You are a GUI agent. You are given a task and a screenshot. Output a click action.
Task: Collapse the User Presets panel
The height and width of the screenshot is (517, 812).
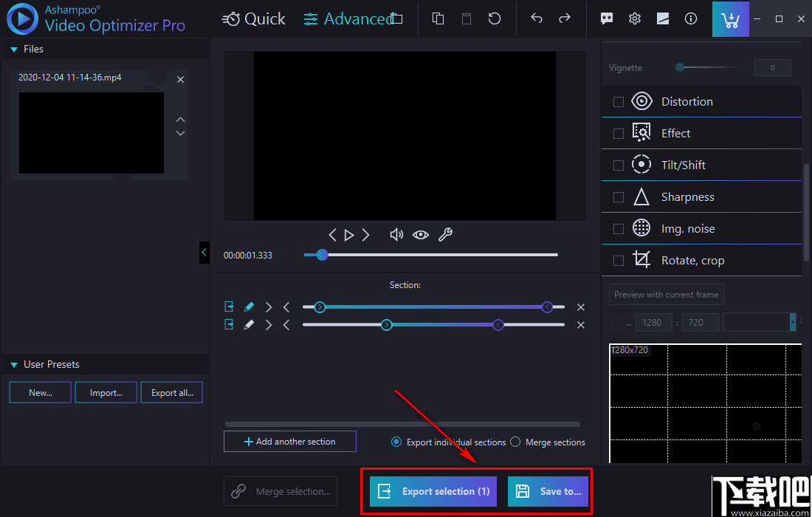(x=12, y=363)
